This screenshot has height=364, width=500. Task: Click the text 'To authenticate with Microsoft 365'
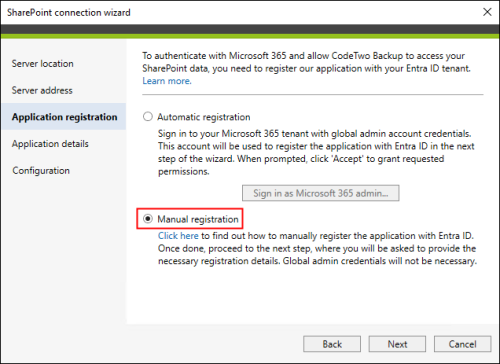click(214, 56)
